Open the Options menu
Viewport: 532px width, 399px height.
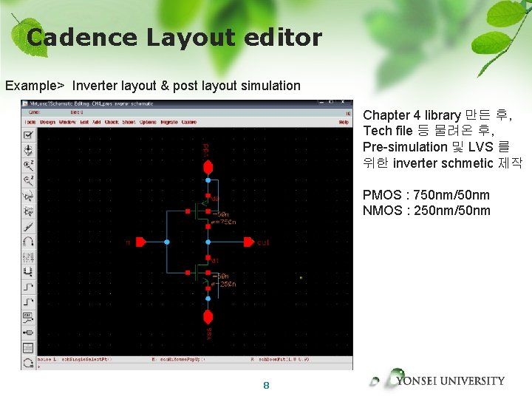coord(148,122)
